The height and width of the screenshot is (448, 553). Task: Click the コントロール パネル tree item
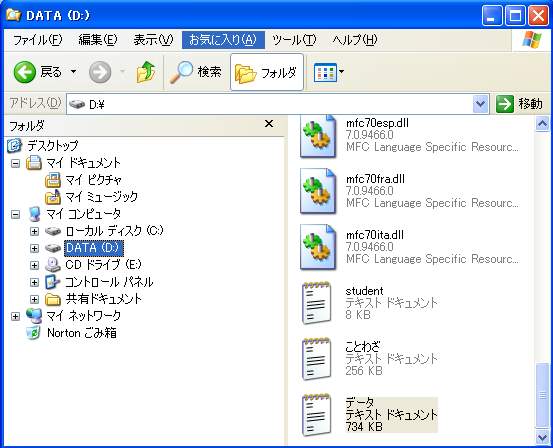(x=109, y=282)
